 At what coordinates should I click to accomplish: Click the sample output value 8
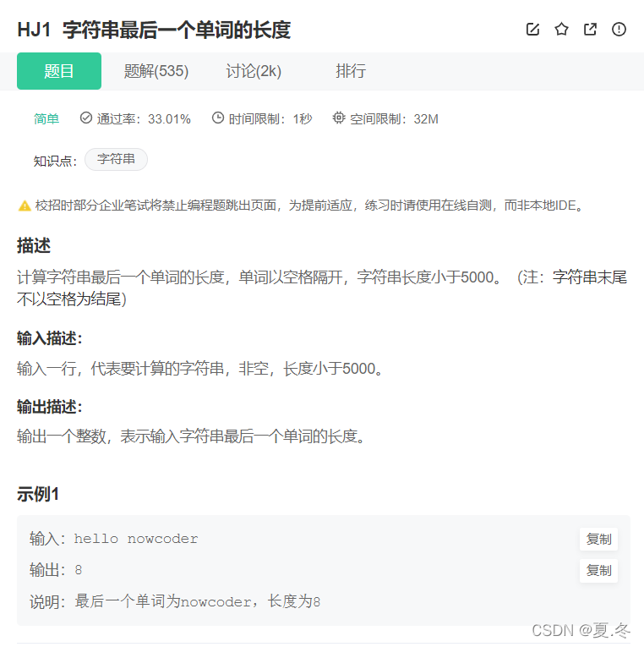(79, 570)
